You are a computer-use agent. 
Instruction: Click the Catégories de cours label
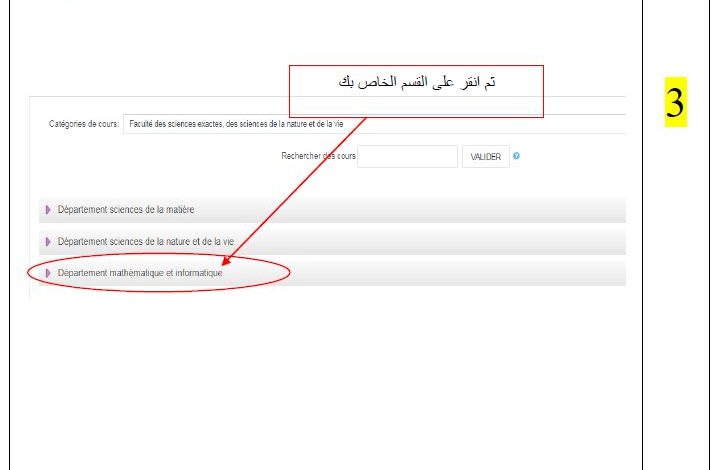point(84,124)
